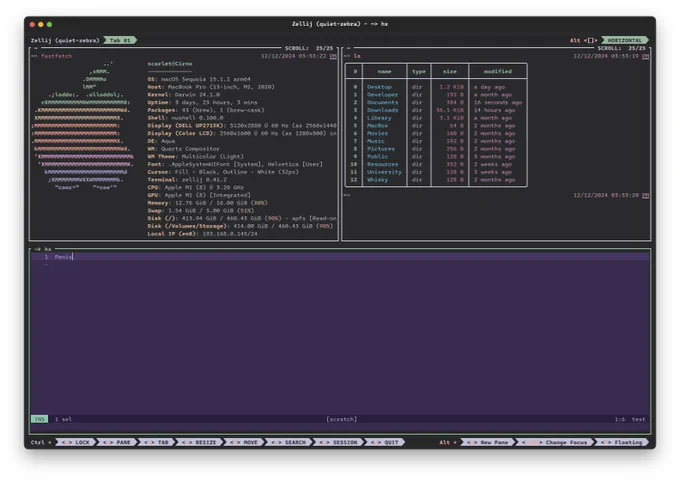Click the Library directory entry
Screen dimensions: 680x481
[379, 118]
